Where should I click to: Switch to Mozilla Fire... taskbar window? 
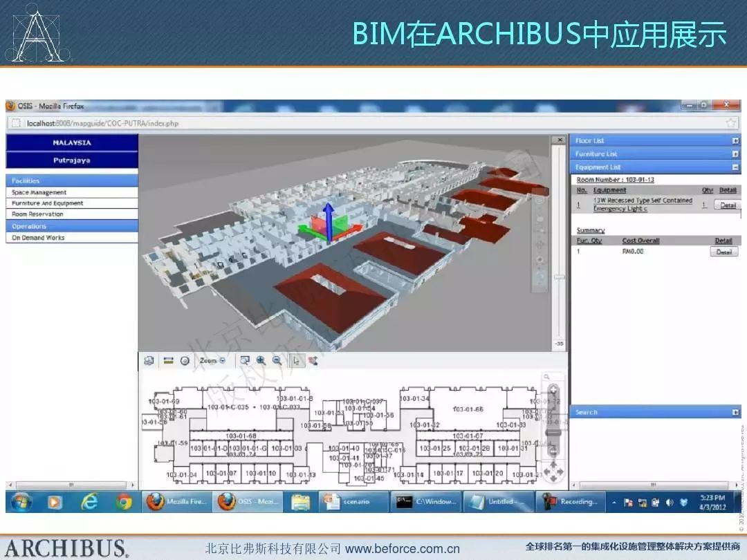click(x=177, y=502)
